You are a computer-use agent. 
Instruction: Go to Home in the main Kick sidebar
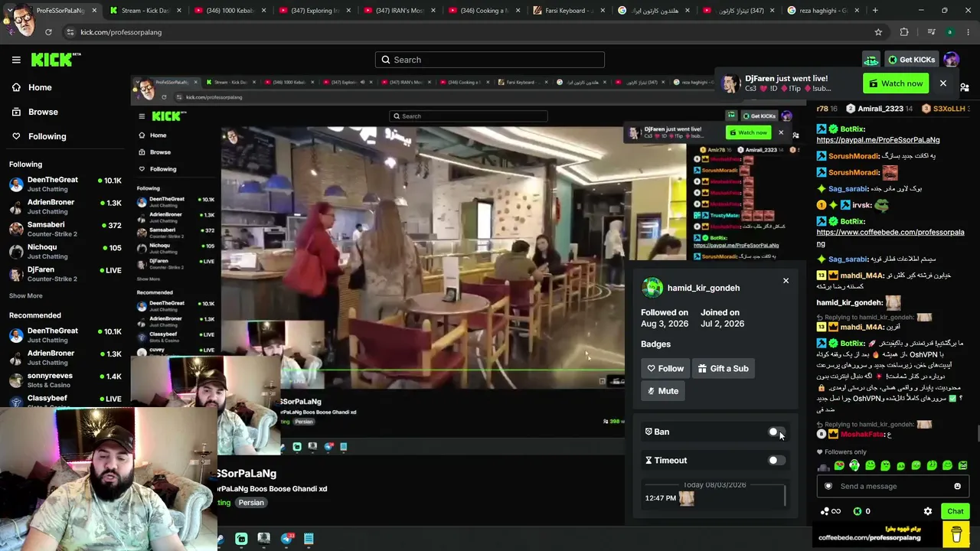tap(40, 87)
